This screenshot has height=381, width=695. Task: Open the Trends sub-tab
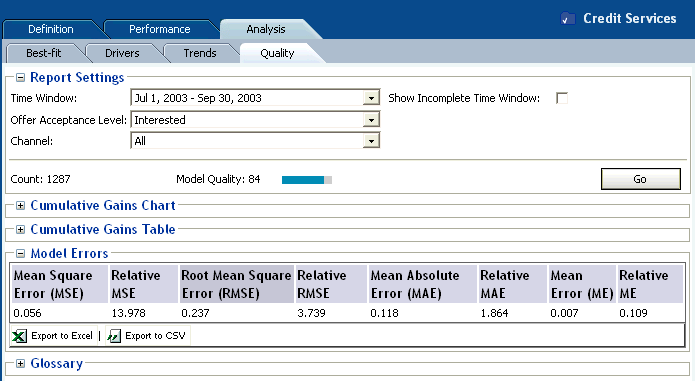(x=200, y=53)
